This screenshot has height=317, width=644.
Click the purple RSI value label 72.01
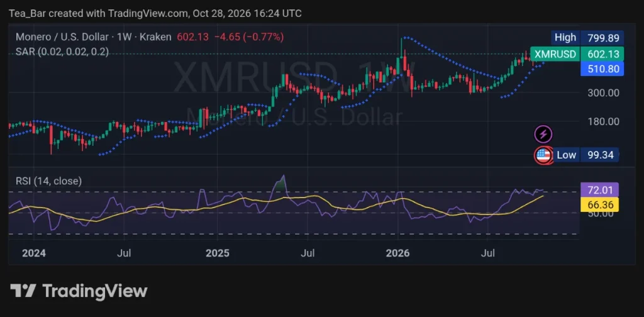599,190
